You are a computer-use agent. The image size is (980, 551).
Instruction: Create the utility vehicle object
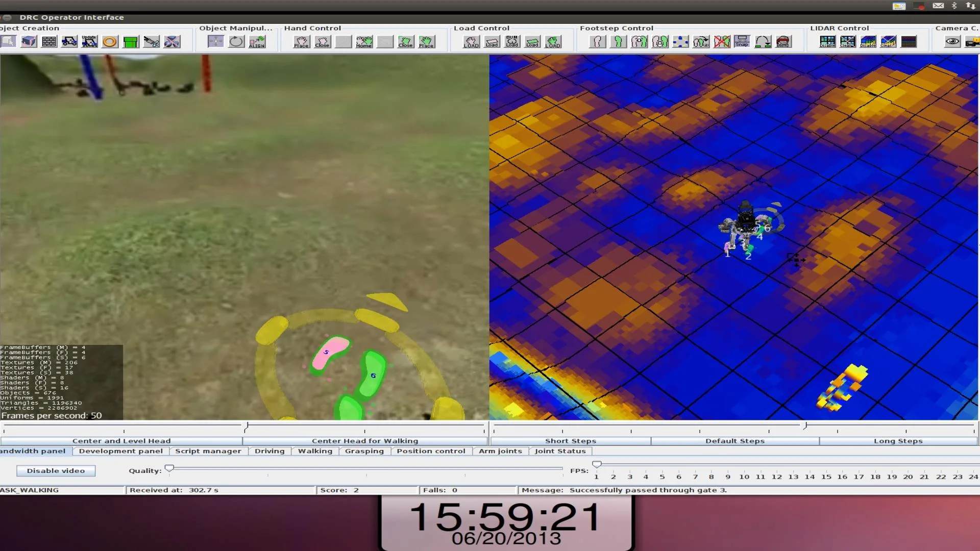point(69,41)
